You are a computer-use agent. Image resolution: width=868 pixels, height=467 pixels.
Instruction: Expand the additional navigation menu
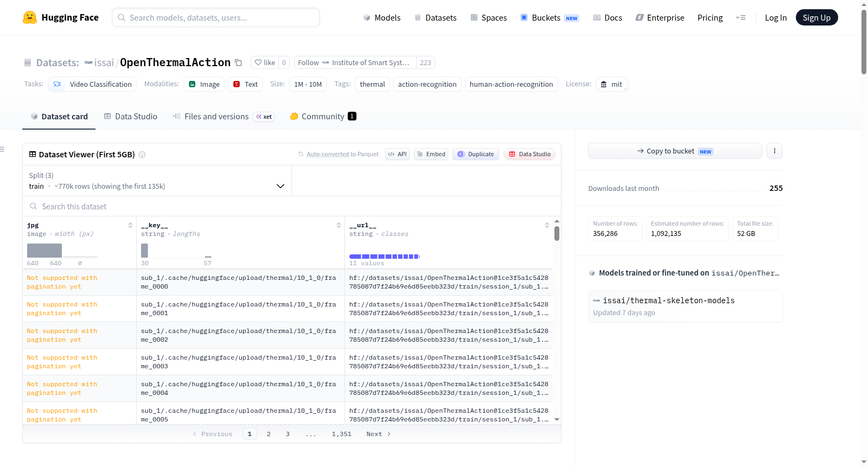pos(741,17)
